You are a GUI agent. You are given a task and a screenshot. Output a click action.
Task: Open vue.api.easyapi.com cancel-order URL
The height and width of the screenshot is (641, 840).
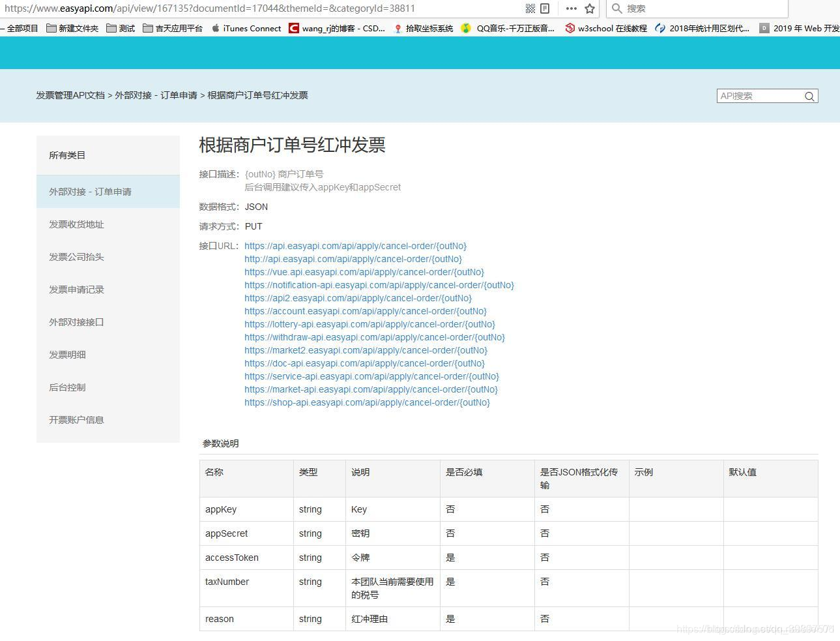coord(364,272)
